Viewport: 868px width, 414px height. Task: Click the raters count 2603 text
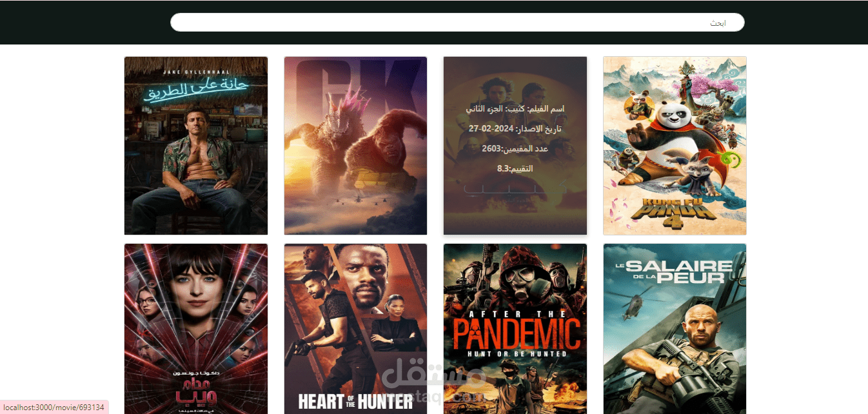(515, 149)
